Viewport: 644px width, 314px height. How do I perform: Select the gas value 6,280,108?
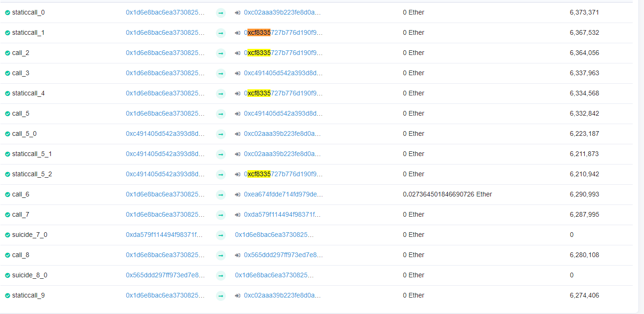point(584,255)
